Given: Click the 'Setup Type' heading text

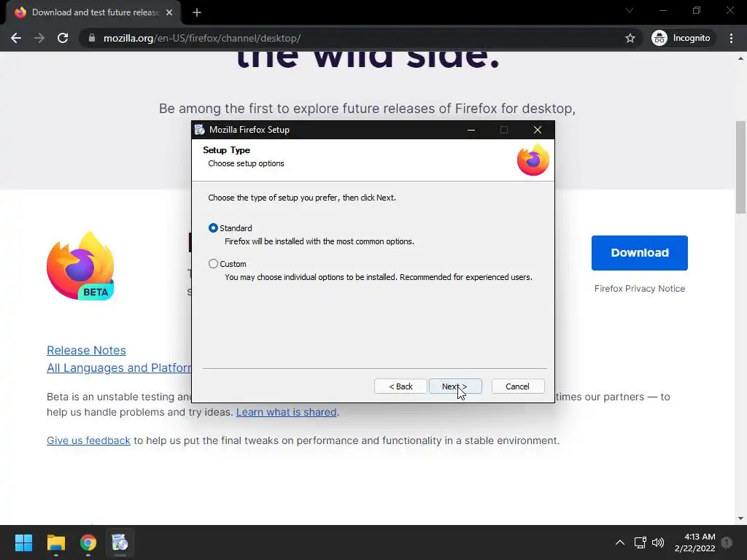Looking at the screenshot, I should coord(226,150).
